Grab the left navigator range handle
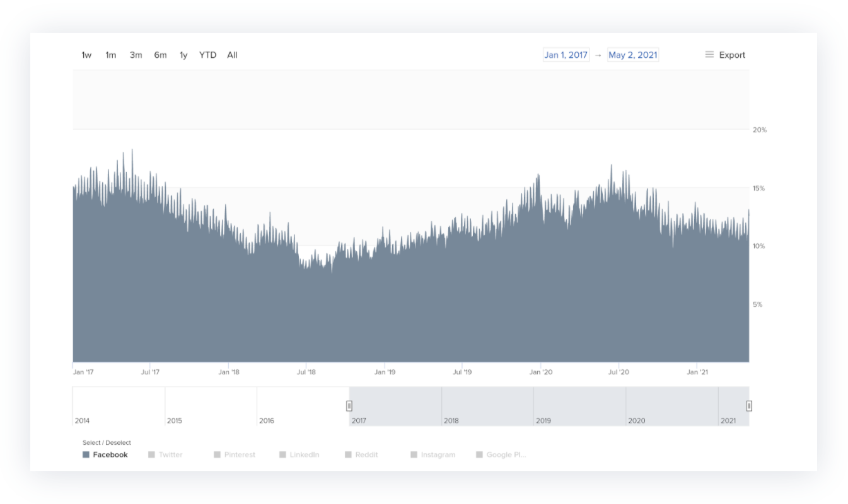This screenshot has width=848, height=504. click(x=349, y=406)
